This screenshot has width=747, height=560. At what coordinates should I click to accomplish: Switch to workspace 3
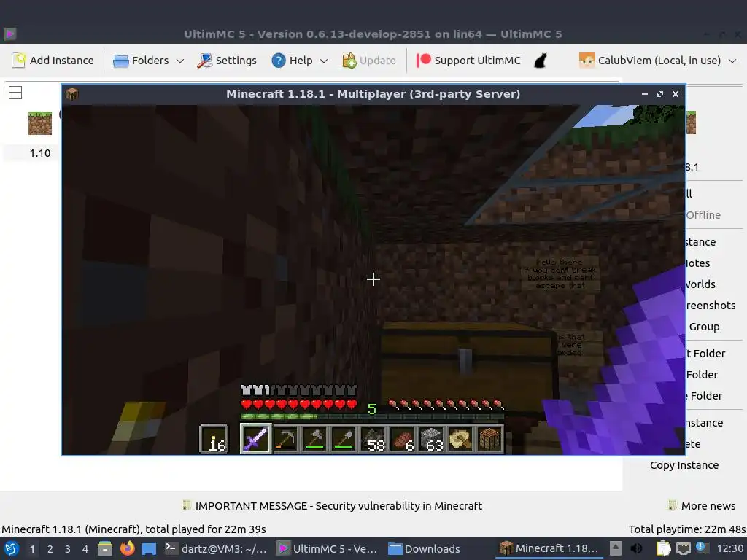(x=68, y=549)
